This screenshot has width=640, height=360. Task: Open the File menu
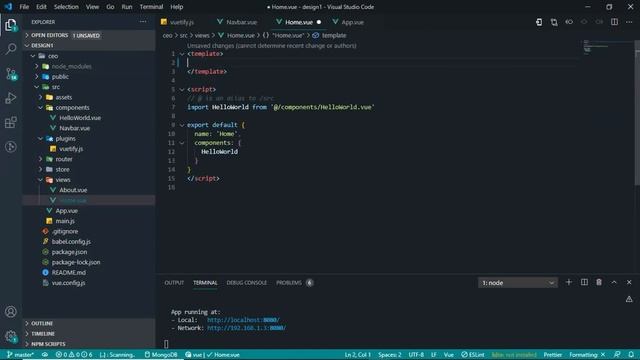tap(24, 7)
